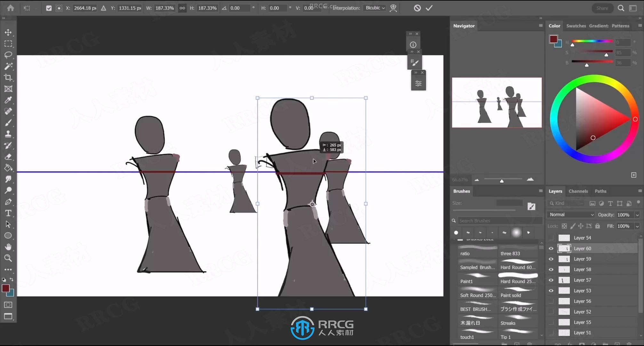Select the Crop tool
The width and height of the screenshot is (644, 346).
8,77
